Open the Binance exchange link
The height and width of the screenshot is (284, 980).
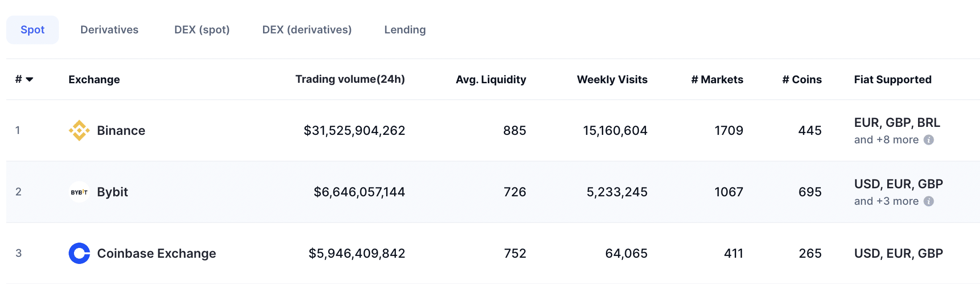coord(121,130)
